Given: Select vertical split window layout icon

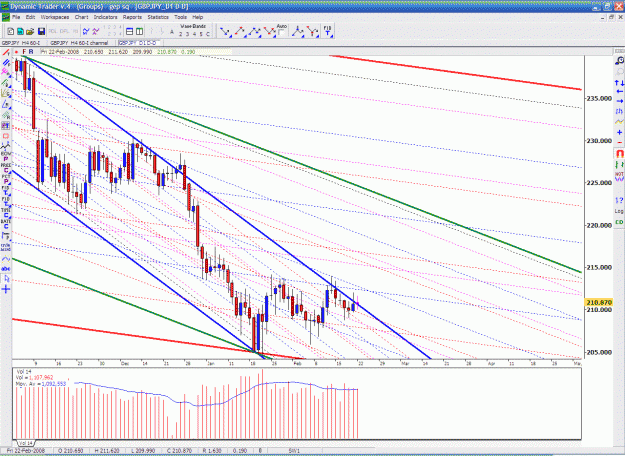Looking at the screenshot, I should [139, 31].
